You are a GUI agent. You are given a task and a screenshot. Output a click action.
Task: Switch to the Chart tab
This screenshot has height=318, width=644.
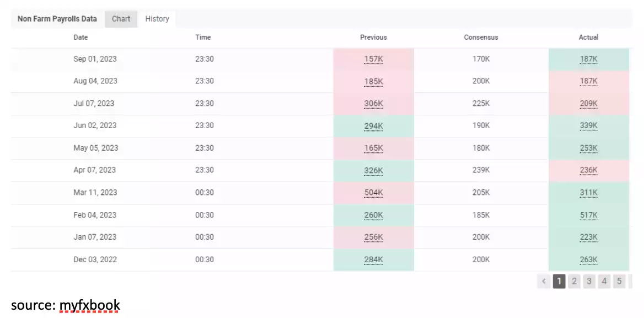121,19
